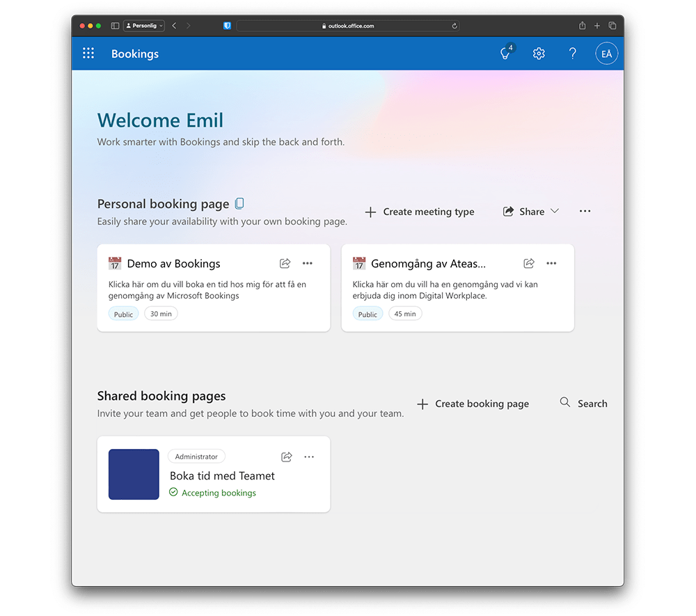
Task: Copy personal booking page link icon
Action: coord(239,203)
